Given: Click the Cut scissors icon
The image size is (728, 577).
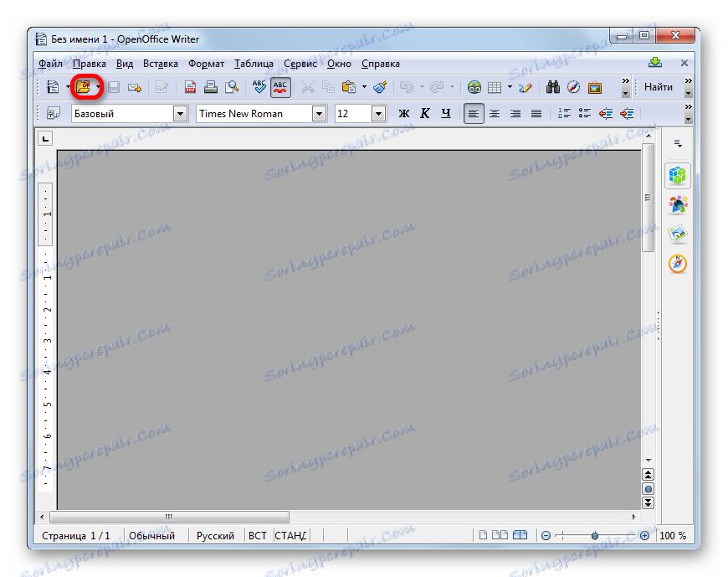Looking at the screenshot, I should click(x=307, y=87).
